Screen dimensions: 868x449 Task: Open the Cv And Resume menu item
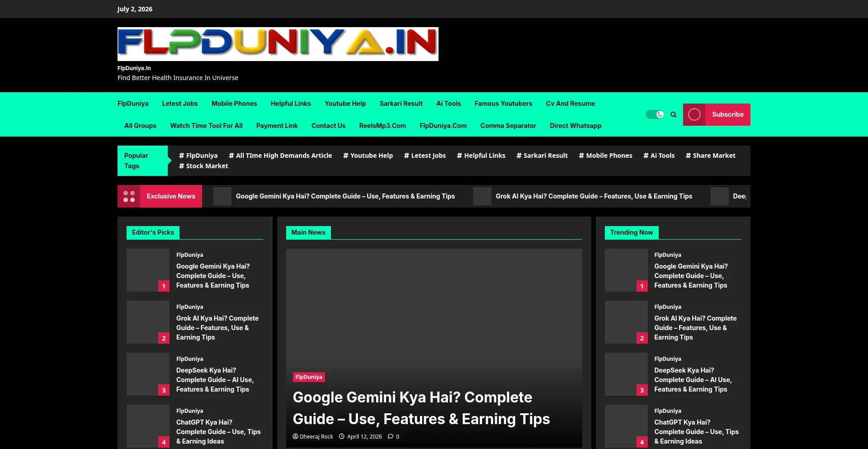570,104
